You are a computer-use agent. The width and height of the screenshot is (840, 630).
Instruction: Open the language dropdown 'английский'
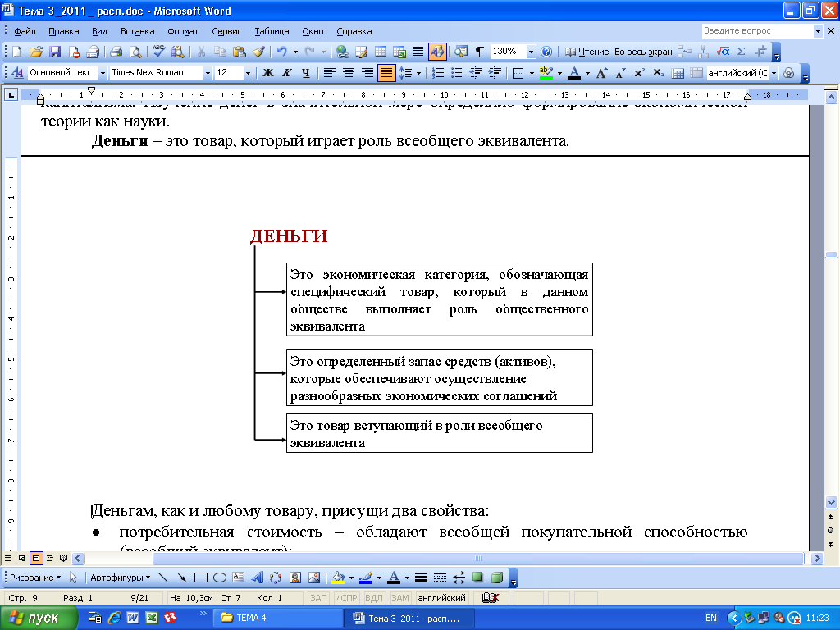774,73
